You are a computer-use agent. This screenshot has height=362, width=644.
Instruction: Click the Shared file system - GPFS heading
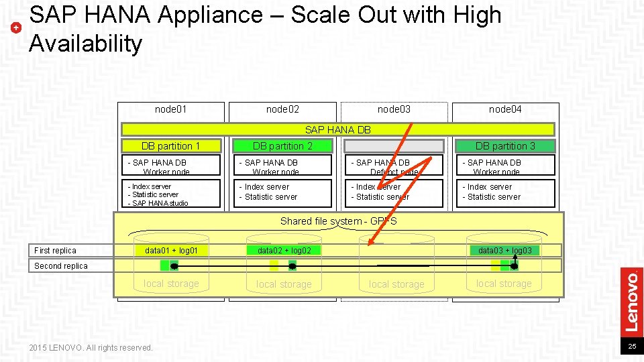coord(338,221)
